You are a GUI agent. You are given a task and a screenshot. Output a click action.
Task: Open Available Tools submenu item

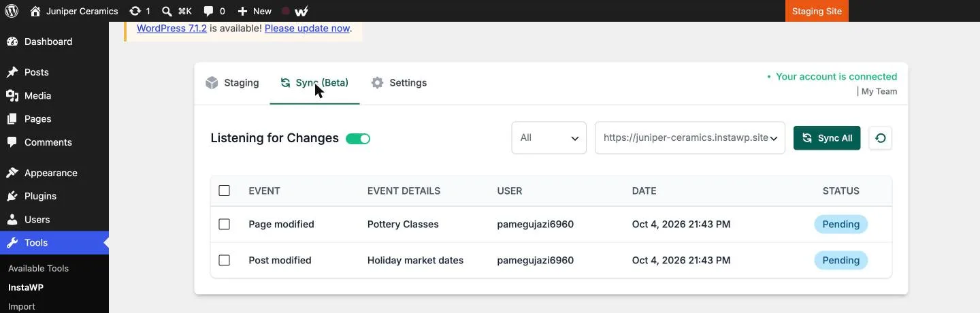(38, 268)
